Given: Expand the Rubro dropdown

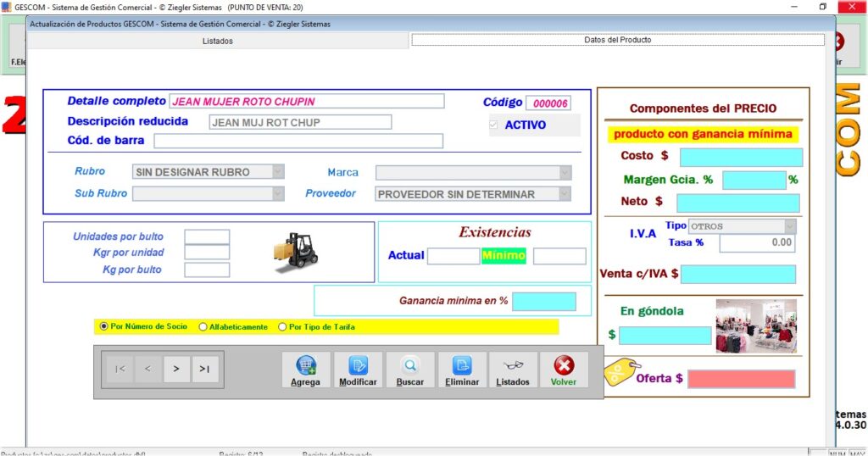Looking at the screenshot, I should (277, 172).
